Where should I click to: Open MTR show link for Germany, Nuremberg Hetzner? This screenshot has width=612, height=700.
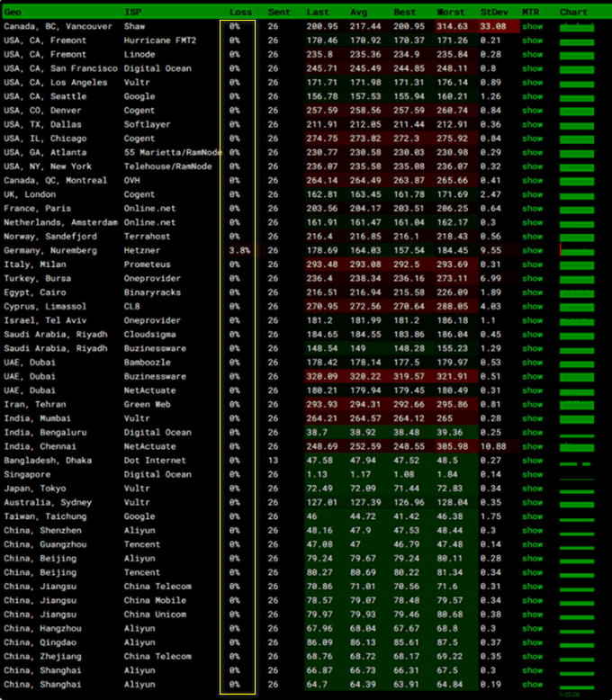(x=532, y=251)
